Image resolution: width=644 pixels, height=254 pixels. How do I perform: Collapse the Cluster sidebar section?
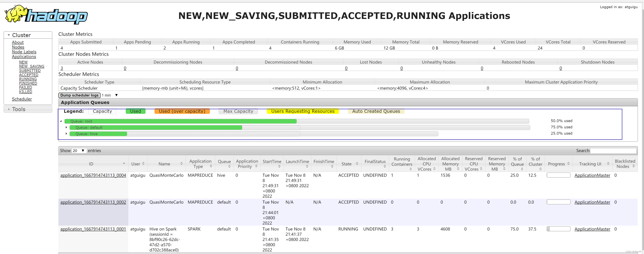9,35
